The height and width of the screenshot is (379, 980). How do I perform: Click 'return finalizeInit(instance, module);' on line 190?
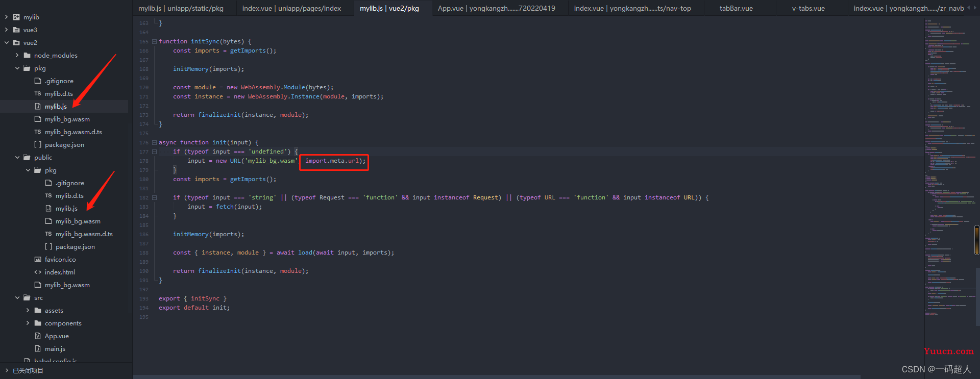(240, 271)
